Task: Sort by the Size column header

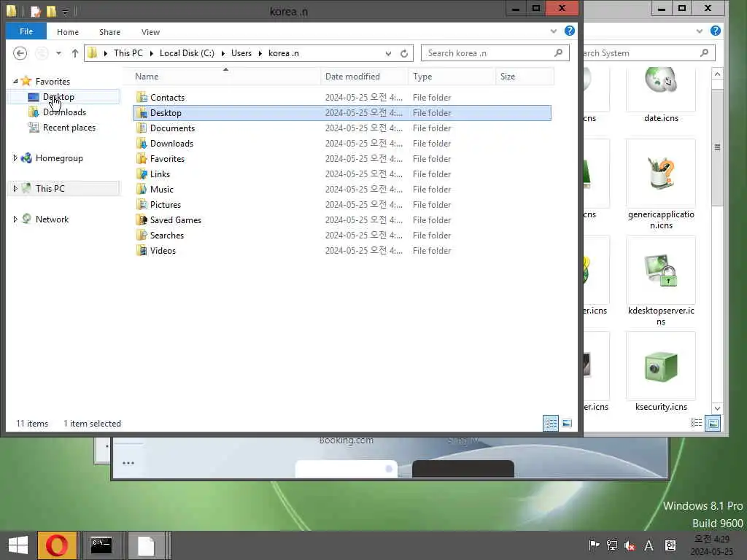Action: tap(525, 76)
